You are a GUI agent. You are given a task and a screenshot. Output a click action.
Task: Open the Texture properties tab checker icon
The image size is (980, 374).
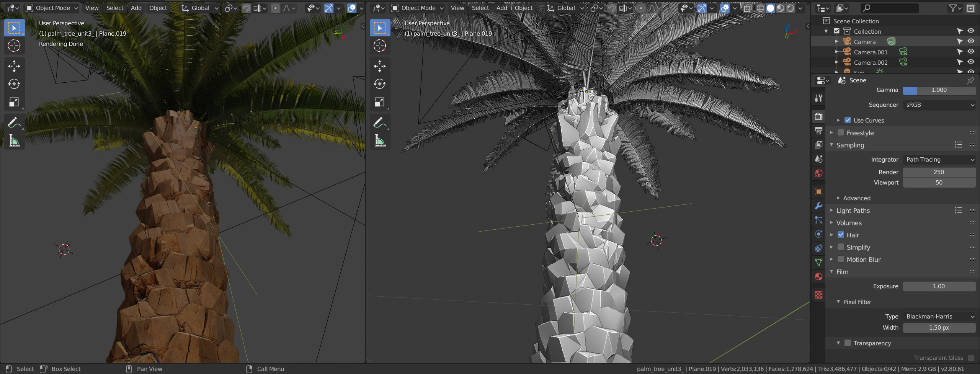(818, 295)
